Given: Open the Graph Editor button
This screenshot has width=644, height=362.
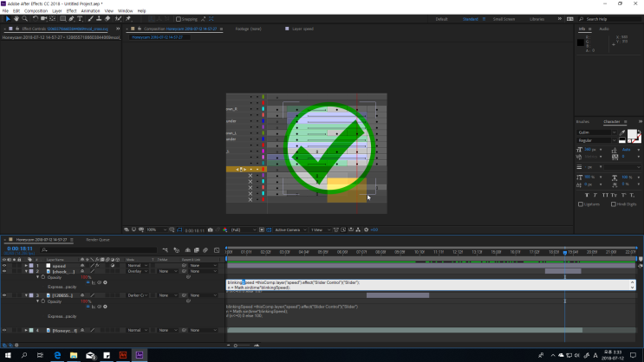Looking at the screenshot, I should point(217,250).
